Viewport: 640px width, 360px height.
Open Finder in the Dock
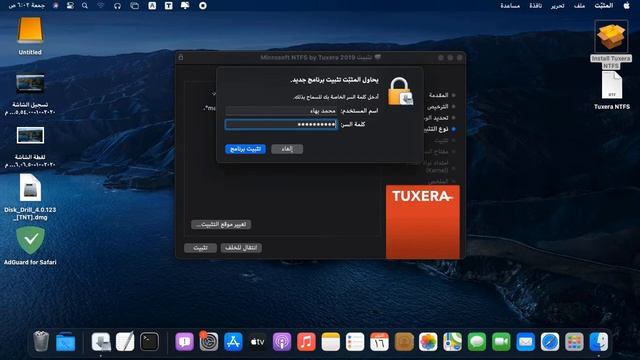(599, 342)
